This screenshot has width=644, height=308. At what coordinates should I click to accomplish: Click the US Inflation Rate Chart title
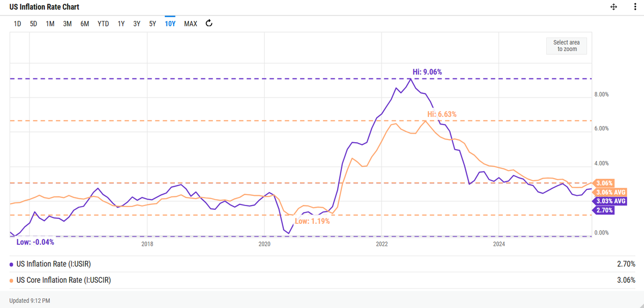45,8
